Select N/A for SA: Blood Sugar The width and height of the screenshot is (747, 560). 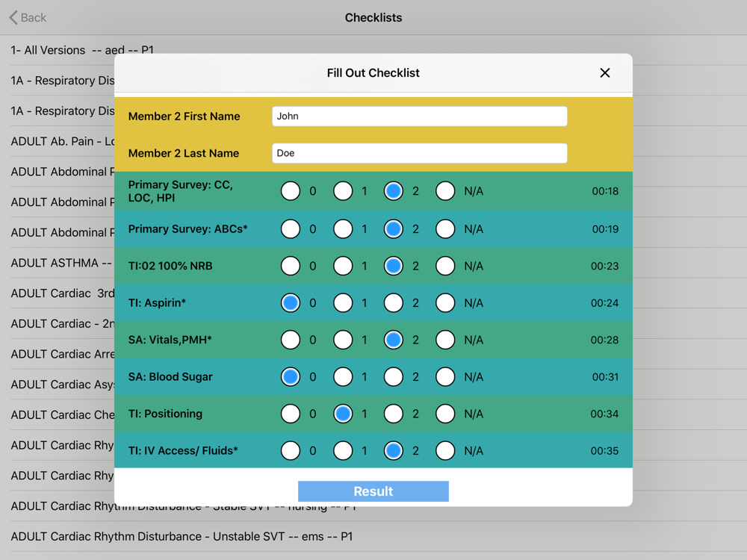[445, 376]
